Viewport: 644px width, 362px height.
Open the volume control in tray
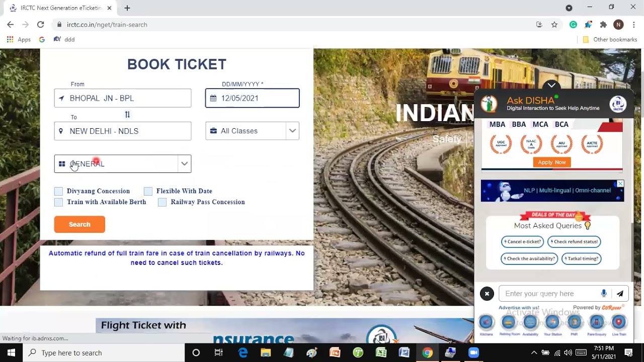[568, 353]
